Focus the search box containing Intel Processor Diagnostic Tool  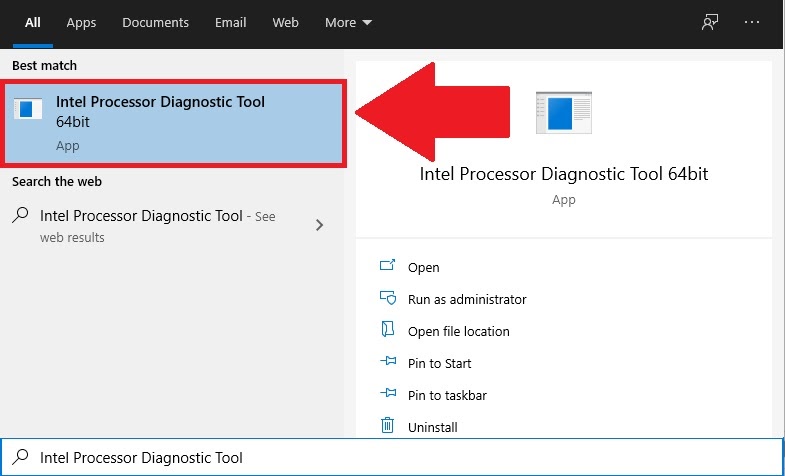(392, 457)
